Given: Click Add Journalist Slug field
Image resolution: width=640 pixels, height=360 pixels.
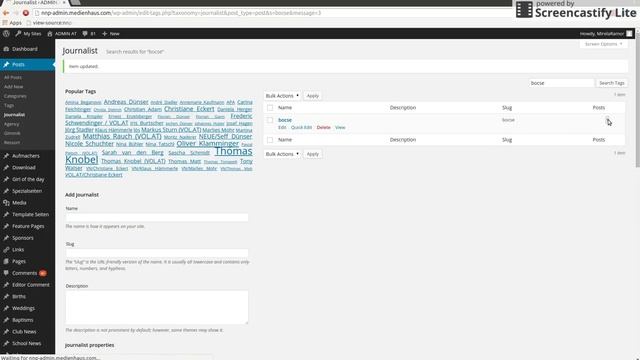Looking at the screenshot, I should [x=157, y=253].
